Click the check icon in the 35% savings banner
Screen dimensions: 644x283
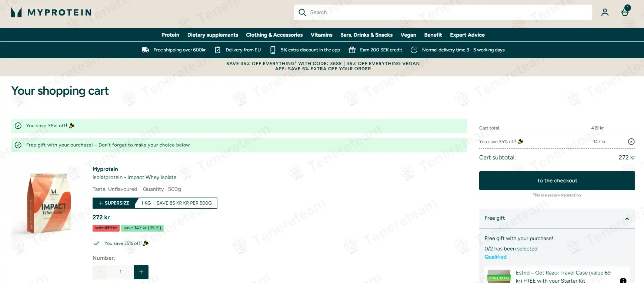(x=18, y=126)
